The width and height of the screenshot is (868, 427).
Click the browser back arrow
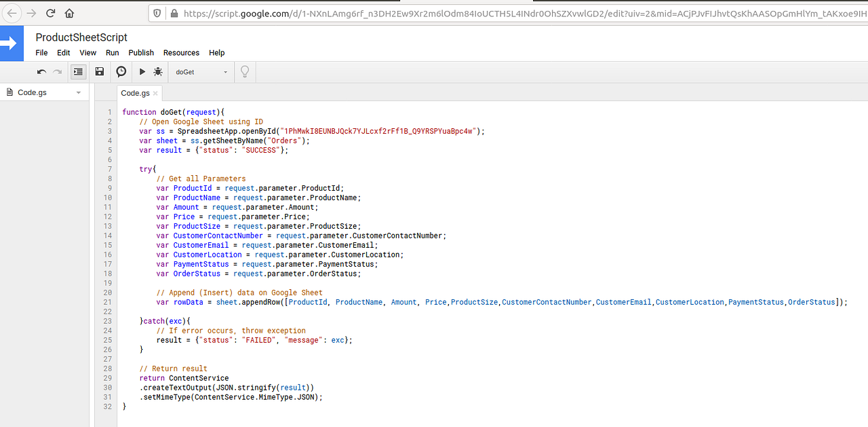pos(12,12)
